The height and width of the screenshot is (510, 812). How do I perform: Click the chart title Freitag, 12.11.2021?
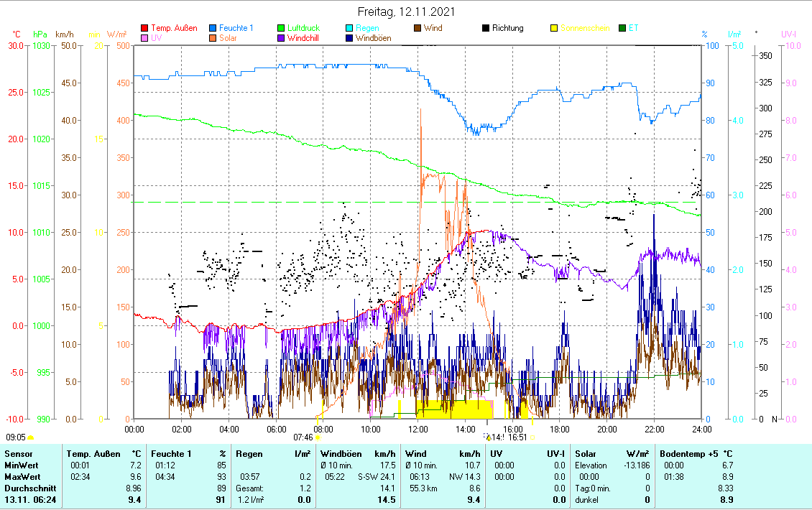pyautogui.click(x=406, y=12)
